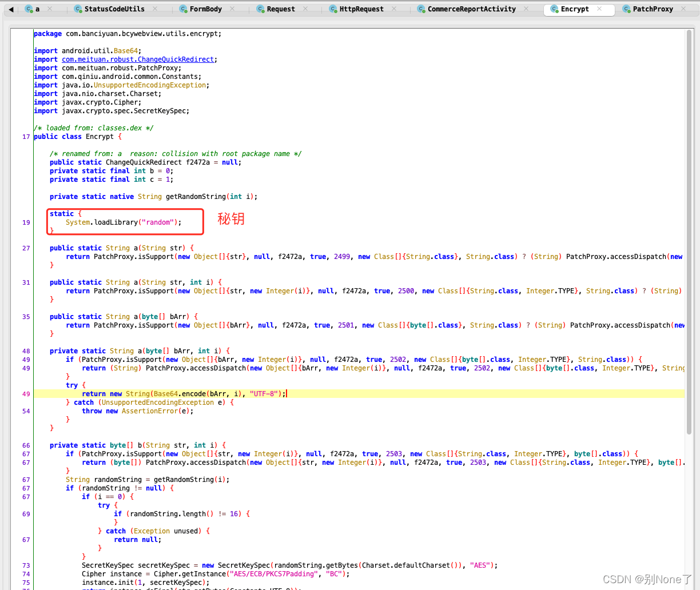The height and width of the screenshot is (590, 700).
Task: Click the "random" string literal
Action: (x=157, y=222)
